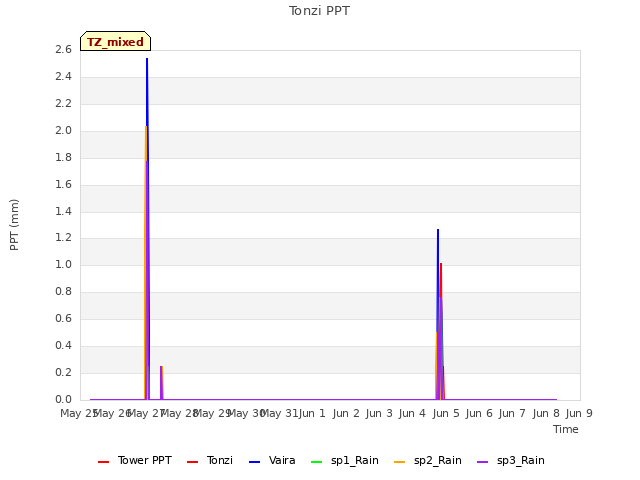Click the Jun 8 x-axis date label

546,413
